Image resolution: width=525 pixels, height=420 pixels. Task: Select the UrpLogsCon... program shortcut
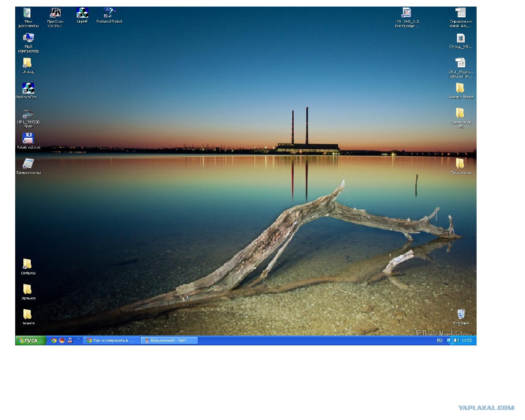pyautogui.click(x=28, y=91)
